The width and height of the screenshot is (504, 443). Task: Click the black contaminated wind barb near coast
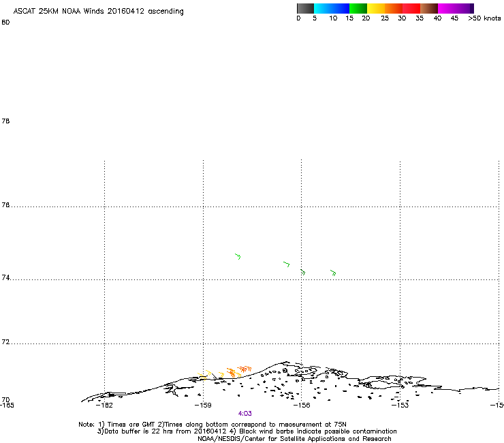tap(215, 376)
